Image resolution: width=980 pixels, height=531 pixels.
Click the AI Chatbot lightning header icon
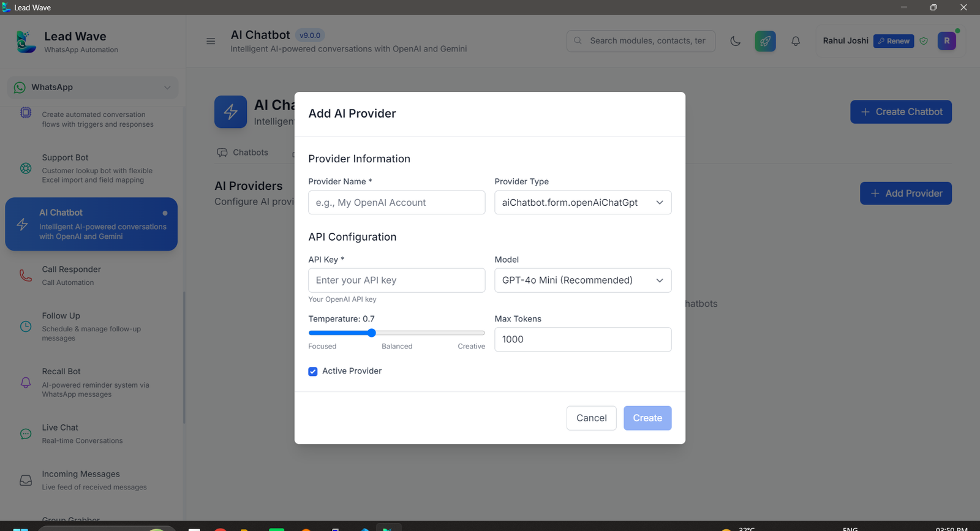(x=231, y=112)
